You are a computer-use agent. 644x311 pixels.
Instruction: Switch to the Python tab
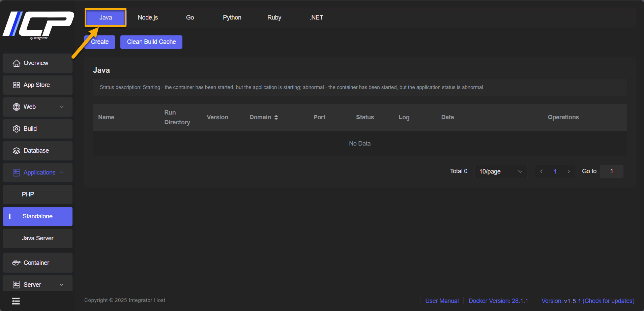(x=232, y=18)
